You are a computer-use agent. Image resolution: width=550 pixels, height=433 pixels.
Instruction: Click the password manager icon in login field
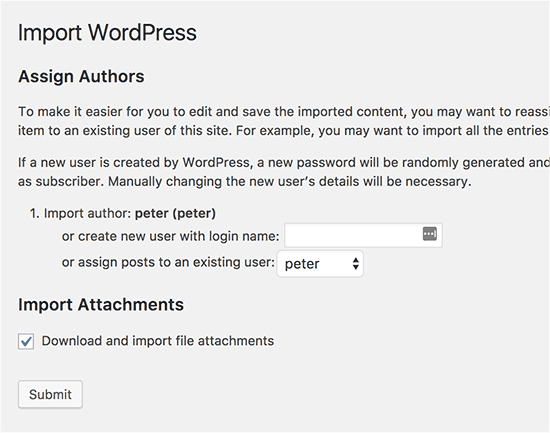click(430, 234)
